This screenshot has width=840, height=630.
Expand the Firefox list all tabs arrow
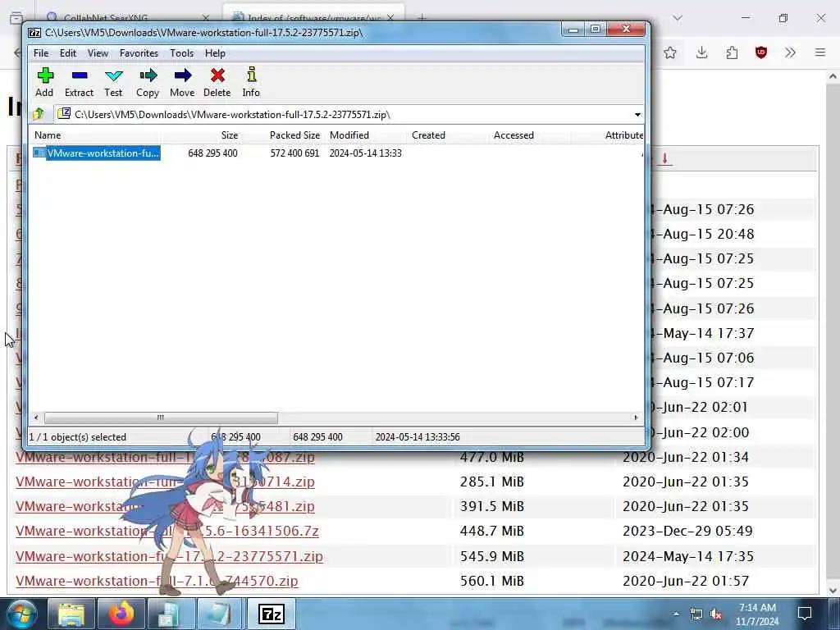pos(678,18)
